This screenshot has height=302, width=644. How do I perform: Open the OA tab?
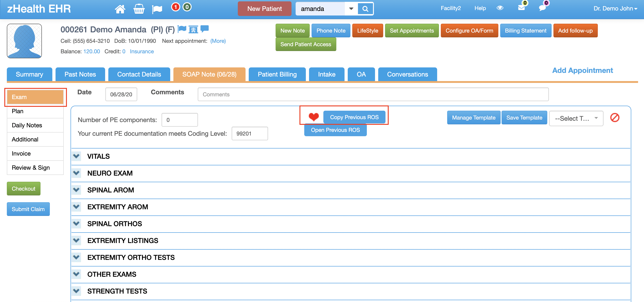[361, 74]
